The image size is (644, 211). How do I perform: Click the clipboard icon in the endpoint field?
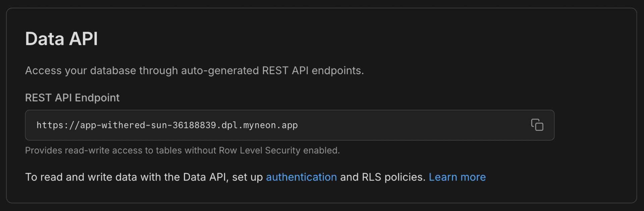tap(537, 125)
